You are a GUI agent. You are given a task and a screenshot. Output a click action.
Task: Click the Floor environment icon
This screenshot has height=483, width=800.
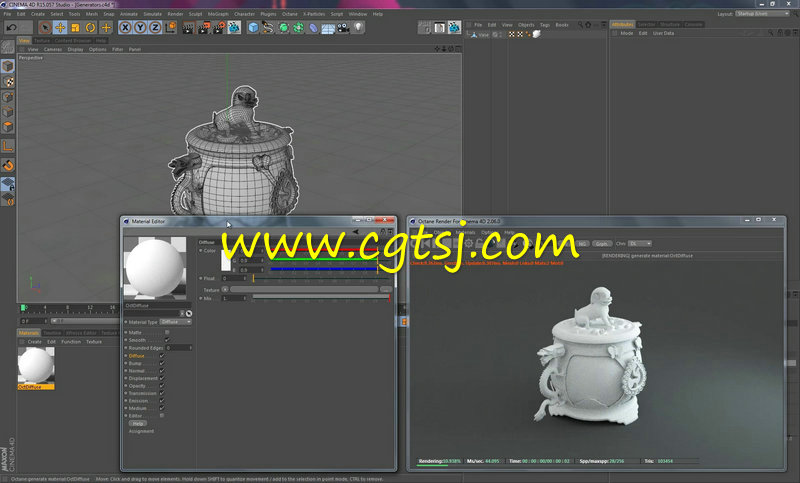[x=328, y=28]
